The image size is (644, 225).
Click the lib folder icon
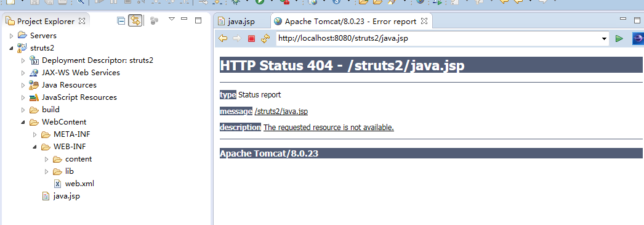(x=57, y=171)
